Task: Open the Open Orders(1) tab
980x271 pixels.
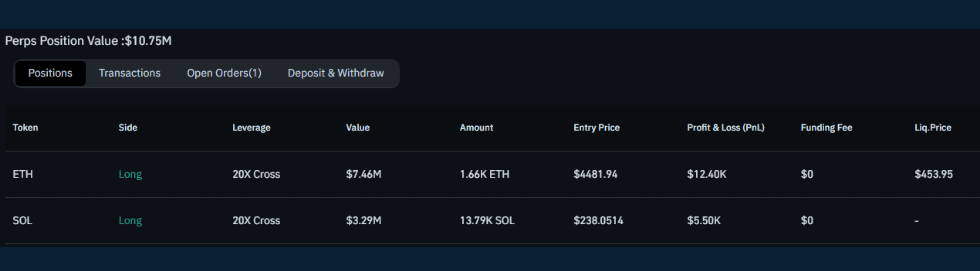Action: pyautogui.click(x=224, y=73)
